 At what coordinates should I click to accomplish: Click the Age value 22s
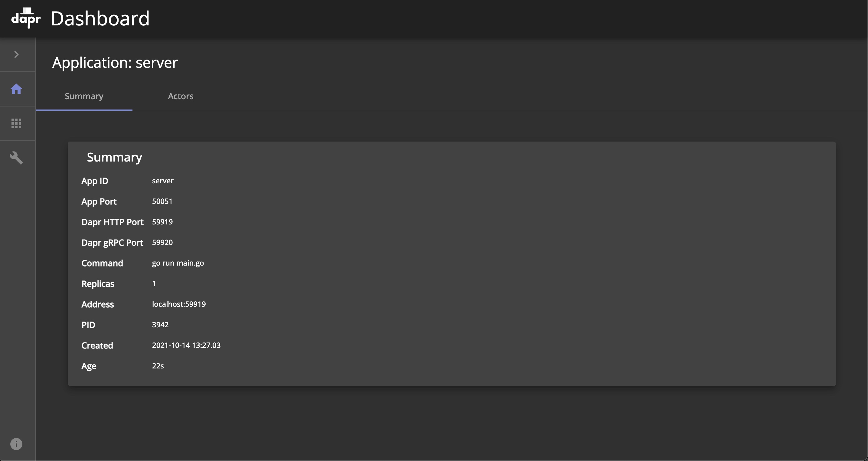point(158,366)
